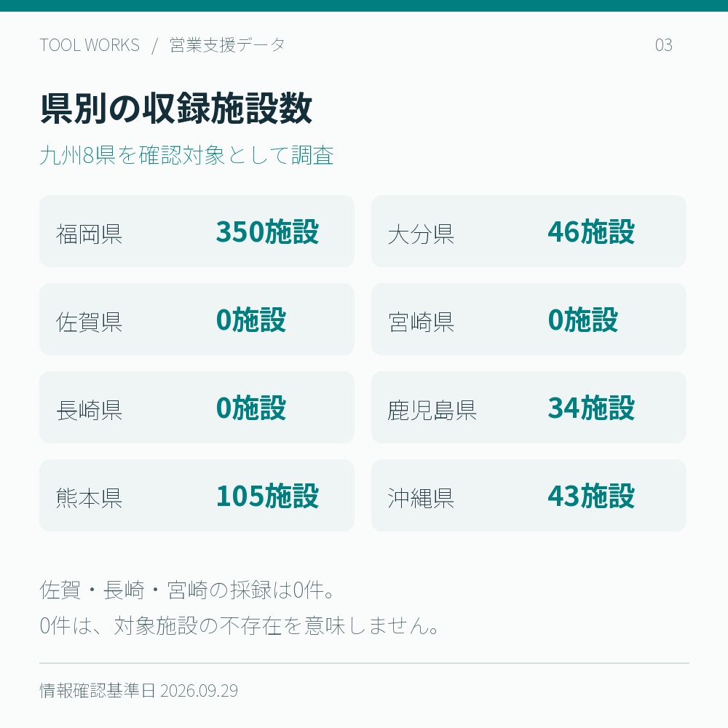Click the subtitle 九州8県を確認対象として調査
This screenshot has width=728, height=728.
pyautogui.click(x=186, y=155)
